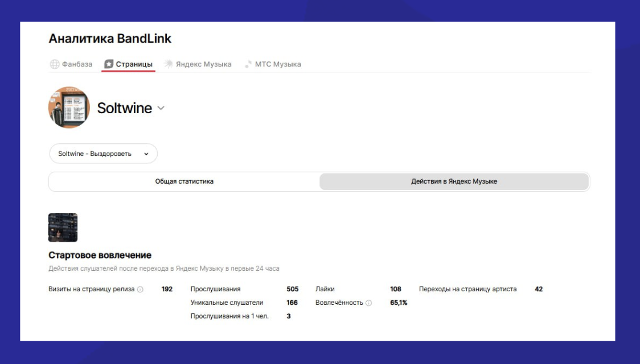Switch to Общая статистика view
Screen dimensions: 640x364
point(184,181)
